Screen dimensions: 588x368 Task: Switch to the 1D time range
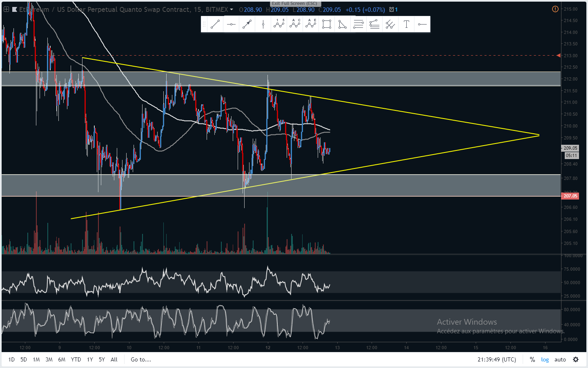(x=11, y=359)
